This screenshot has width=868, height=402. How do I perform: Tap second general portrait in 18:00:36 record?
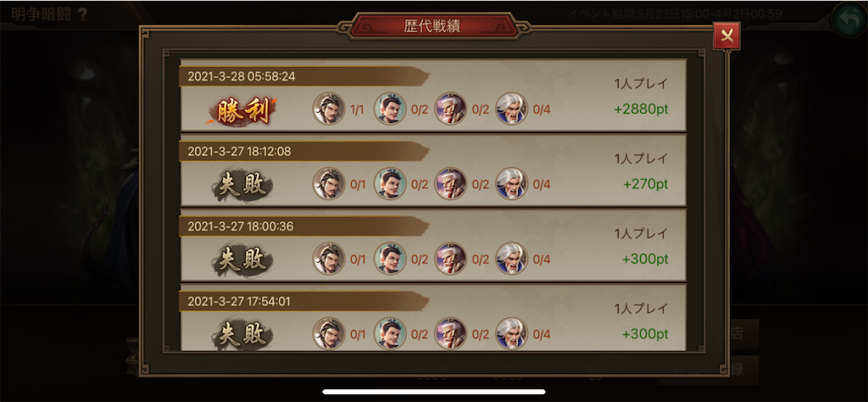click(x=390, y=259)
